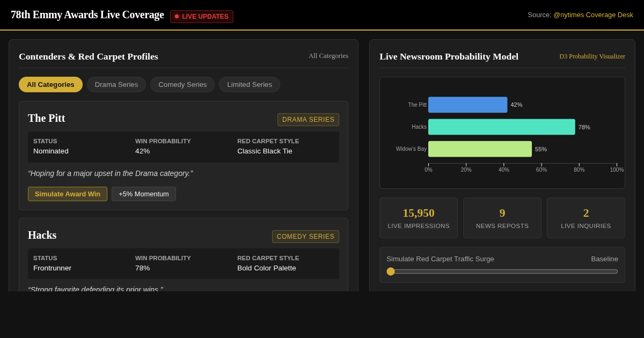
Task: Click The Pitt bar in the chart
Action: coord(467,105)
